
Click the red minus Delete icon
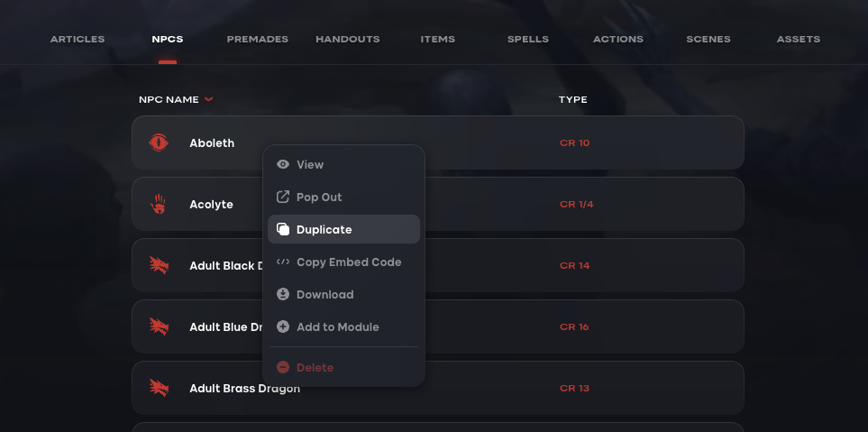[283, 368]
